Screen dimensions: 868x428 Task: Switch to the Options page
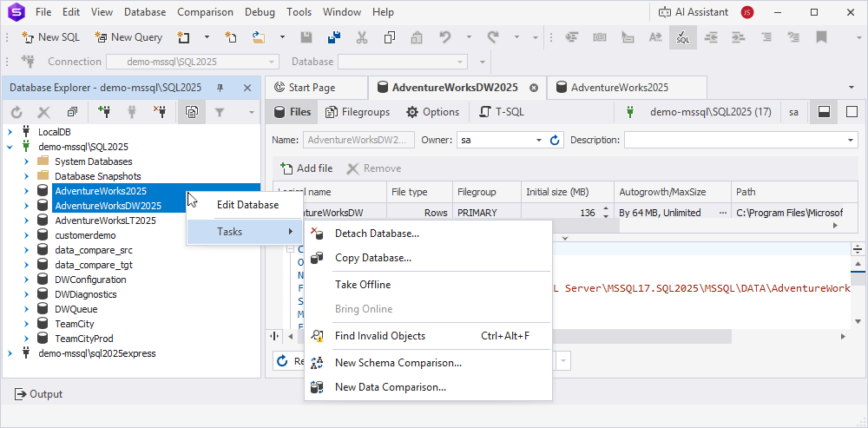tap(433, 112)
